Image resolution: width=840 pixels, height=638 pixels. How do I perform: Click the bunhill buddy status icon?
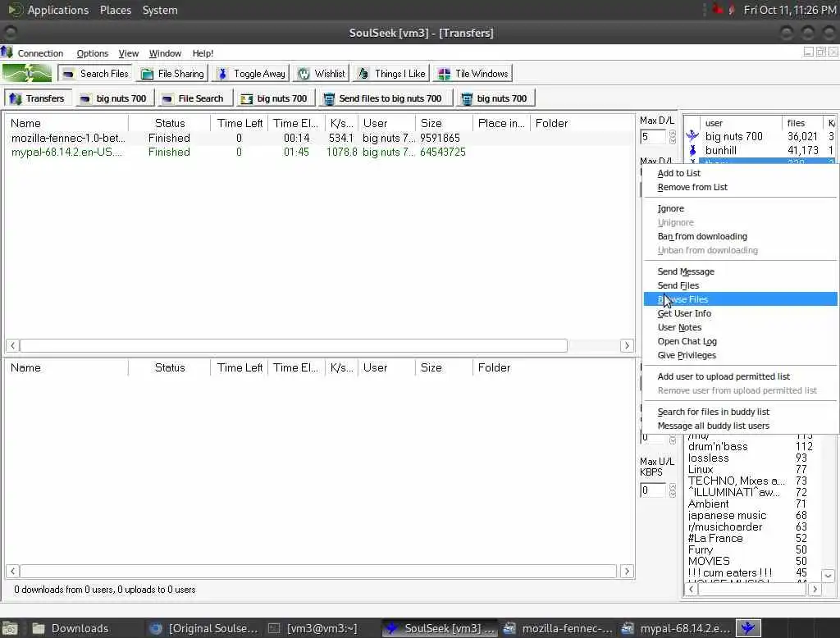(x=692, y=151)
